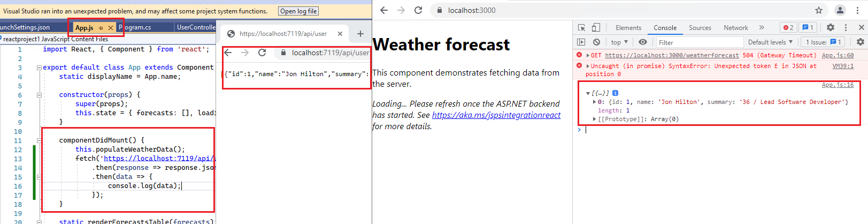This screenshot has width=868, height=224.
Task: Switch to the Elements DevTools tab
Action: click(628, 28)
